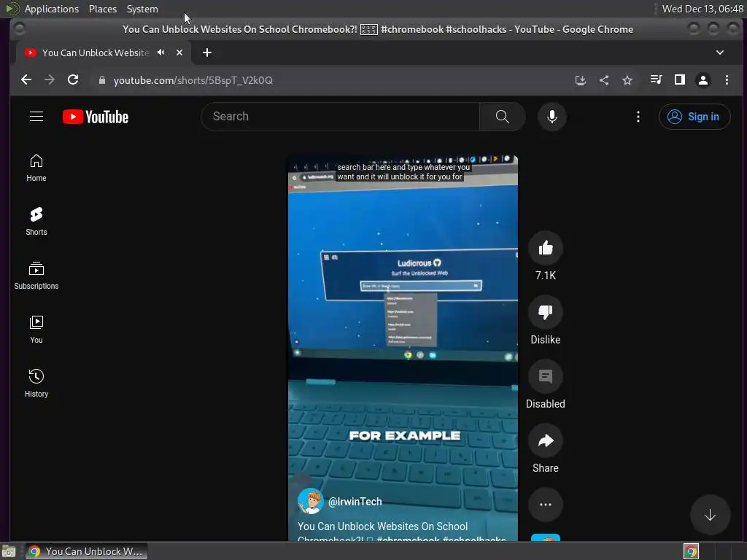Open IrwinTech channel avatar
The width and height of the screenshot is (747, 560).
[310, 502]
